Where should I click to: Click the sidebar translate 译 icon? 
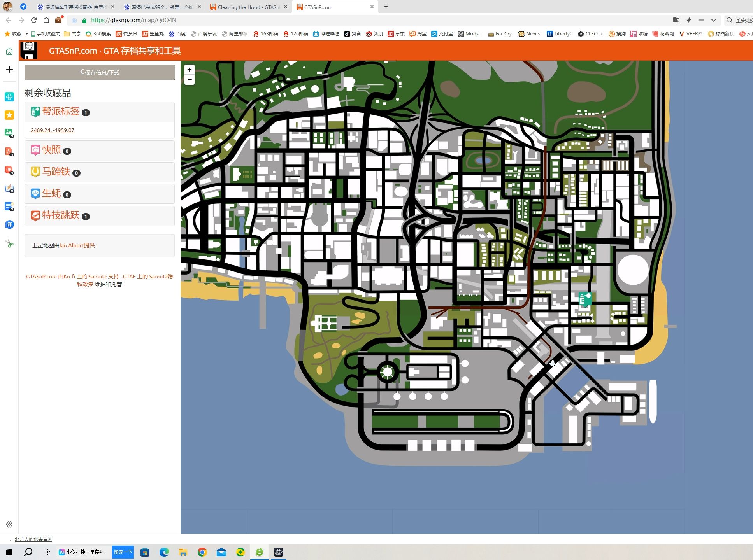(9, 224)
